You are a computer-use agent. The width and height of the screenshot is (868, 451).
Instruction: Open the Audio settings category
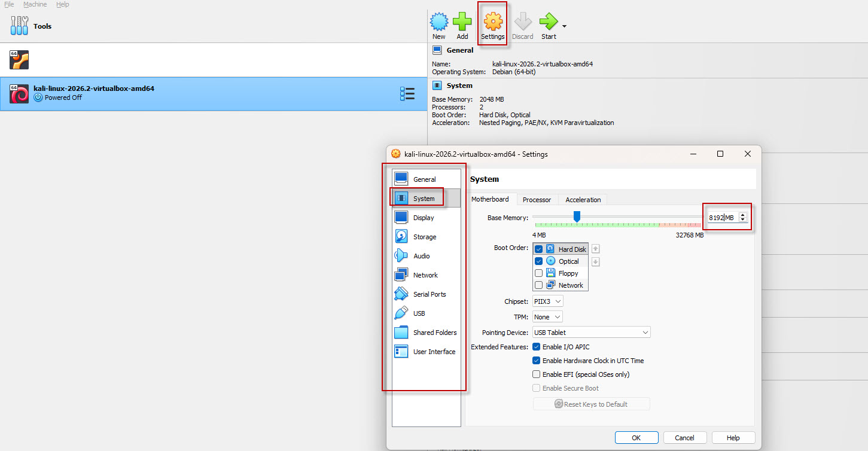pos(427,256)
